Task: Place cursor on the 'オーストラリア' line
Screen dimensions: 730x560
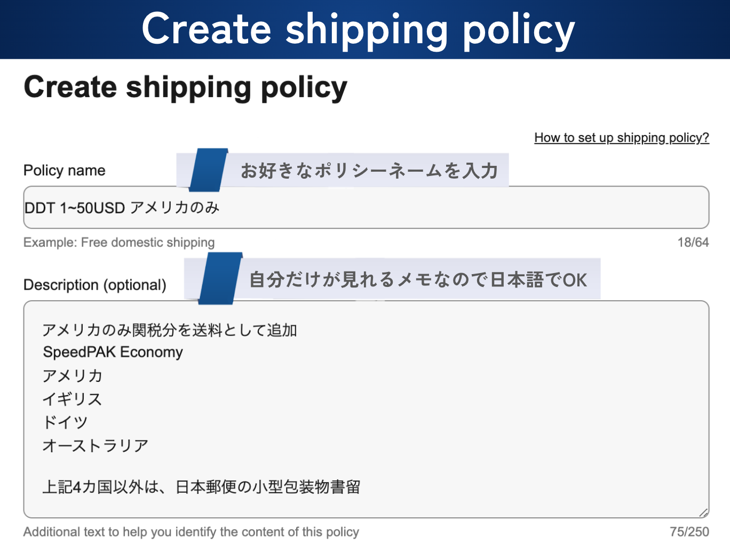Action: pyautogui.click(x=96, y=445)
